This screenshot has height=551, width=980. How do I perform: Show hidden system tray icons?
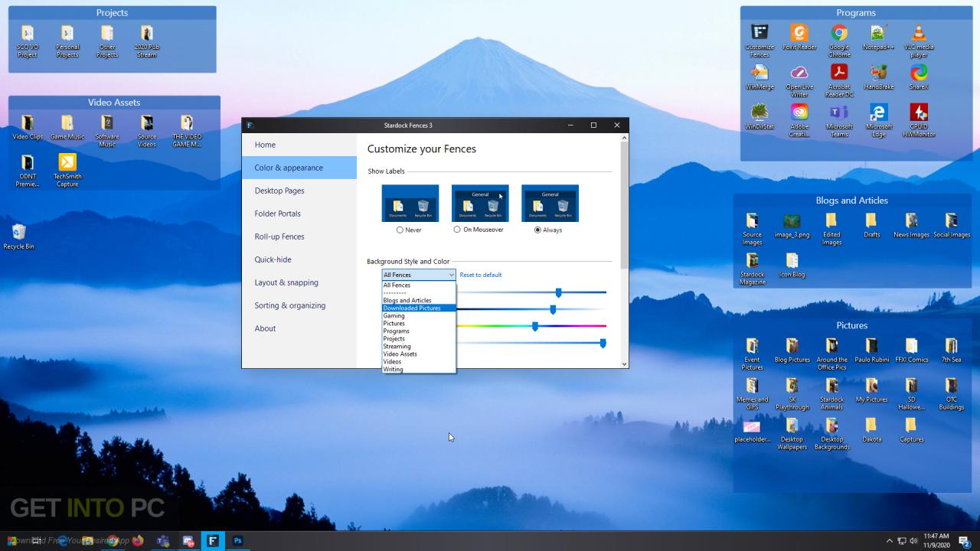pos(889,541)
